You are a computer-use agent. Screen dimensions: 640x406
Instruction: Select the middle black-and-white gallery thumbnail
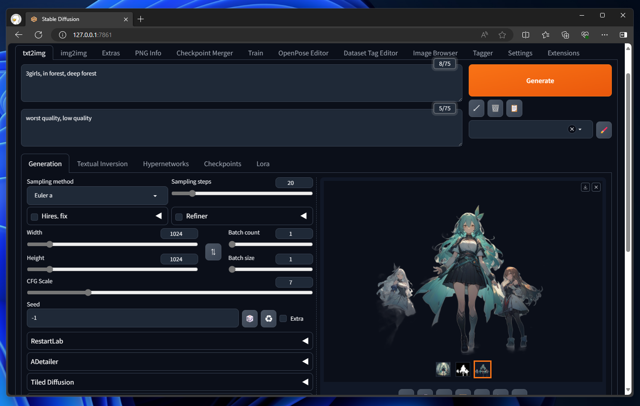pyautogui.click(x=463, y=369)
